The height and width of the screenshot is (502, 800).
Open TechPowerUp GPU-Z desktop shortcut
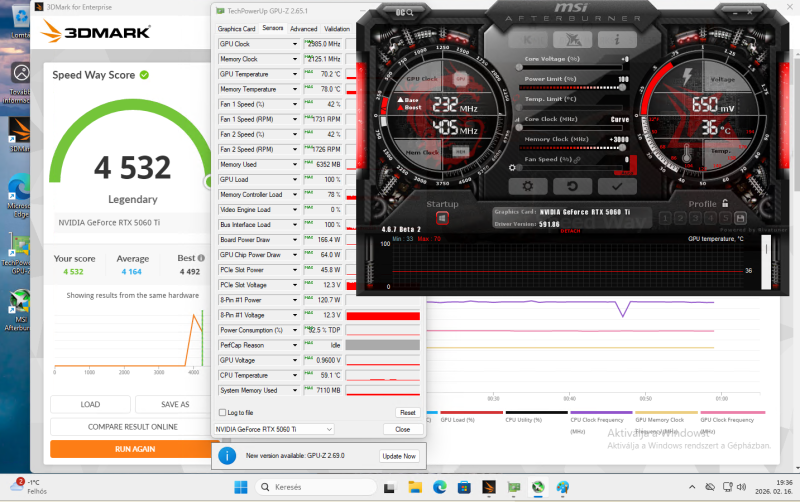point(18,254)
